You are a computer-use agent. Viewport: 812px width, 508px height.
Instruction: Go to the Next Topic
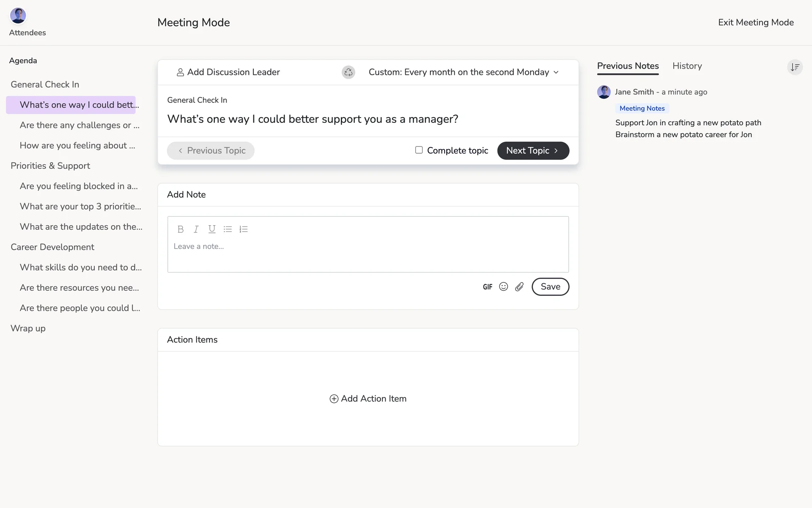[x=533, y=151]
